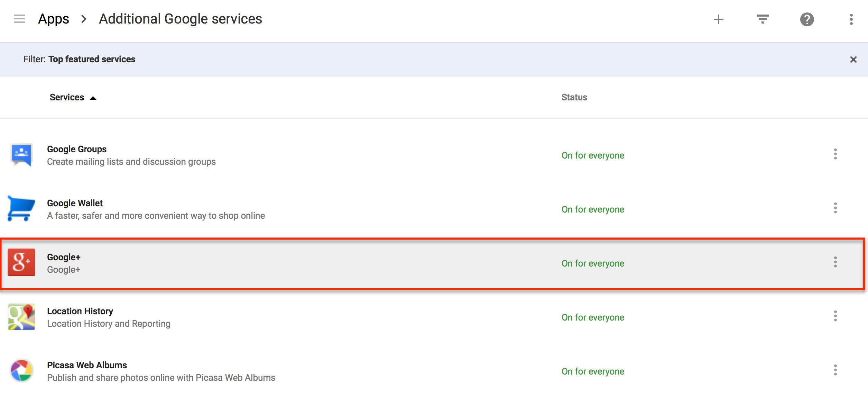This screenshot has height=405, width=868.
Task: Open the filter icon in top bar
Action: click(x=763, y=19)
